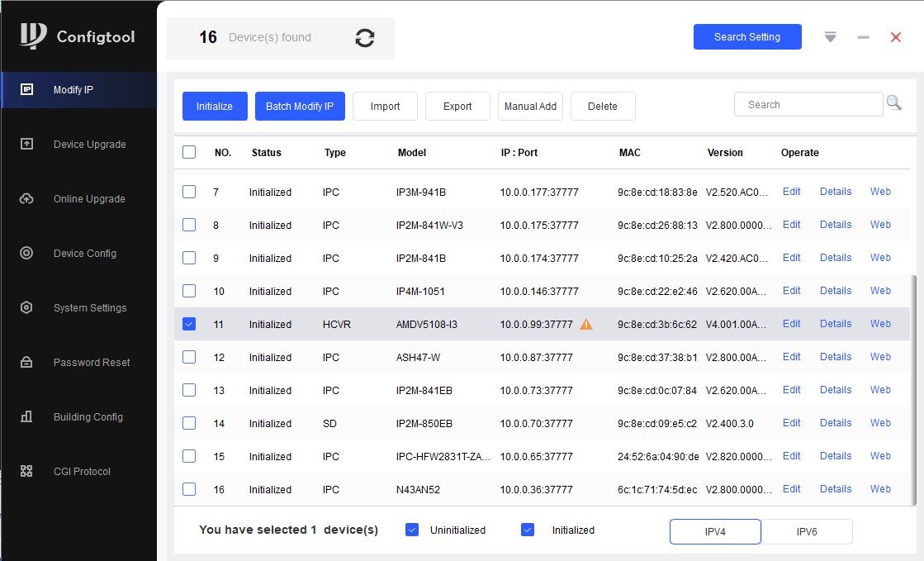Check the box for device 12
This screenshot has width=924, height=561.
[x=189, y=357]
